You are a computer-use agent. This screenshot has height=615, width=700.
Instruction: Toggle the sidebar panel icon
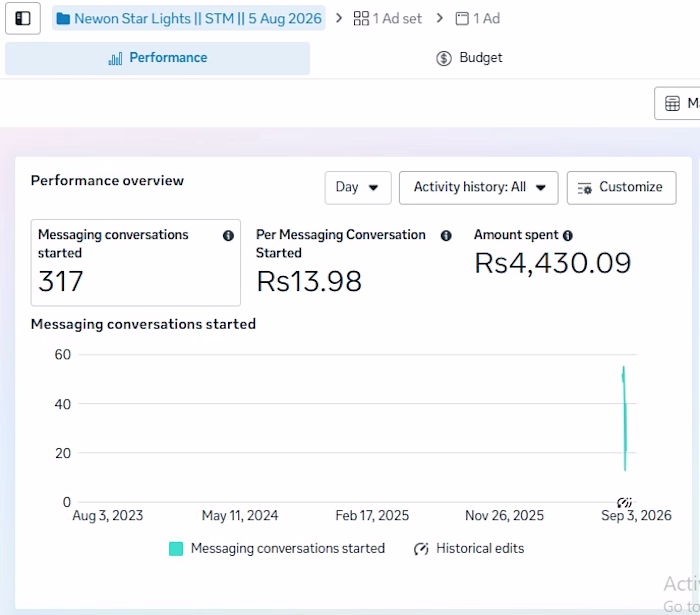click(x=23, y=18)
